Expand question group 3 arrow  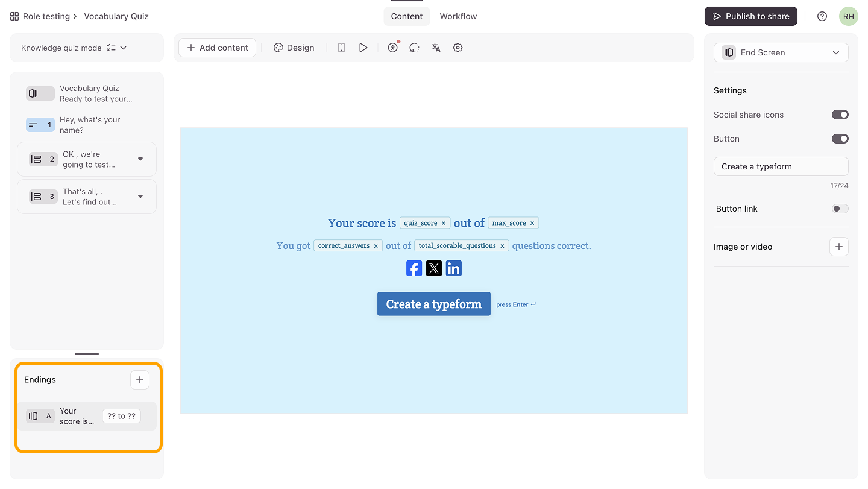[x=140, y=197]
